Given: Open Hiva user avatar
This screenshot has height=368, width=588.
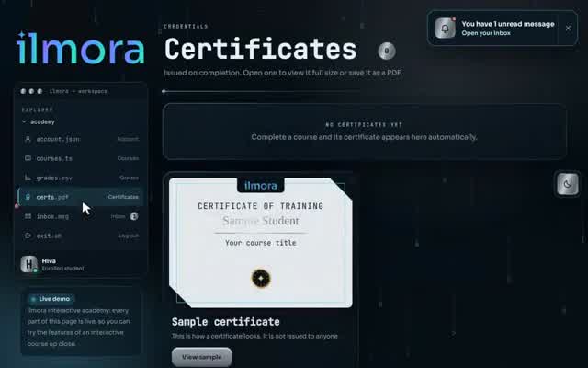Looking at the screenshot, I should 28,264.
